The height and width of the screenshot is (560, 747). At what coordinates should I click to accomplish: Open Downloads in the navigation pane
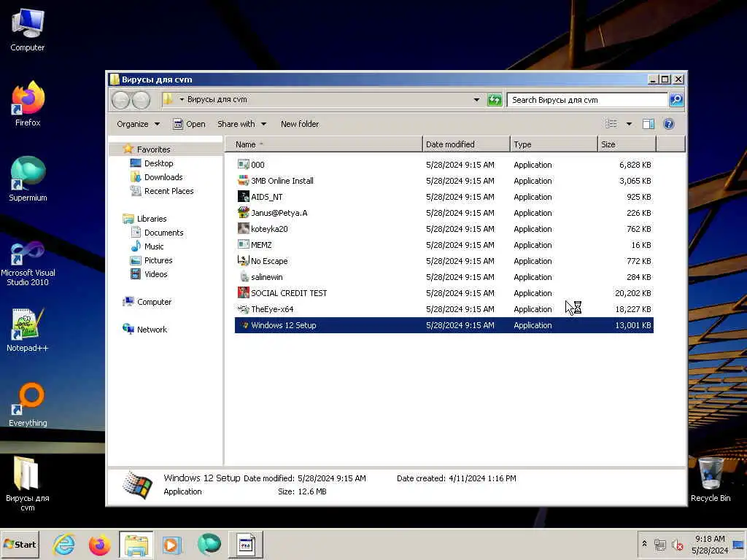163,177
